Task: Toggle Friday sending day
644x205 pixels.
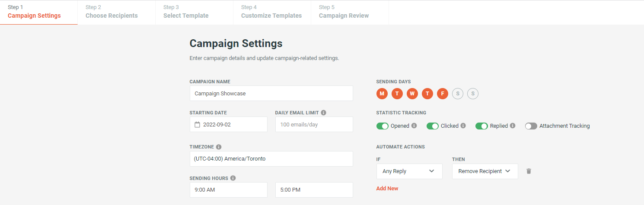Action: (x=443, y=94)
